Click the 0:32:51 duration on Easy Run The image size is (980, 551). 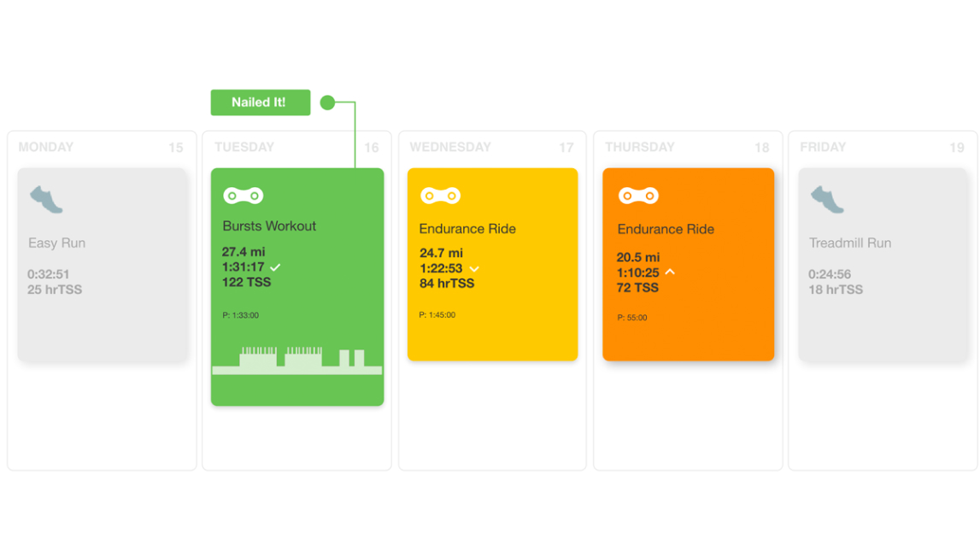point(48,274)
